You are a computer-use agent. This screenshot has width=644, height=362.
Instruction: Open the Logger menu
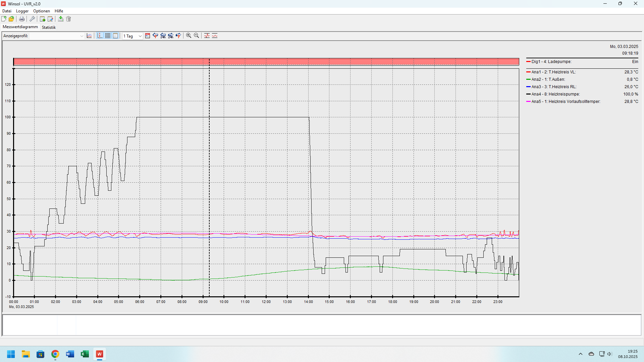pos(22,11)
